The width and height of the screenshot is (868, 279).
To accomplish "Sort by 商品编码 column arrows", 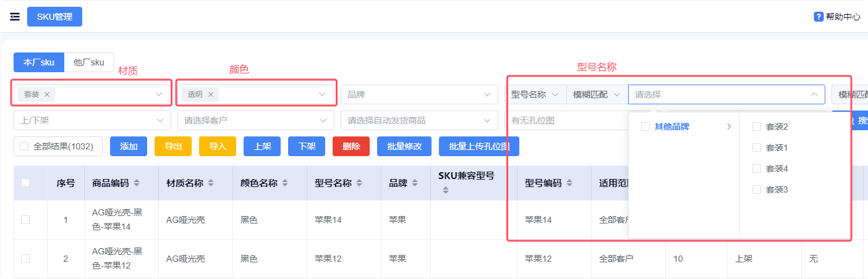I will pos(137,183).
